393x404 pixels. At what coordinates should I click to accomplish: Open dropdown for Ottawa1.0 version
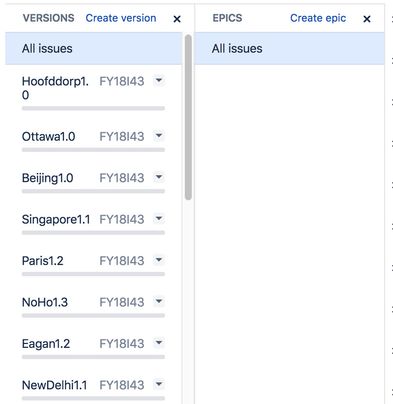(159, 136)
